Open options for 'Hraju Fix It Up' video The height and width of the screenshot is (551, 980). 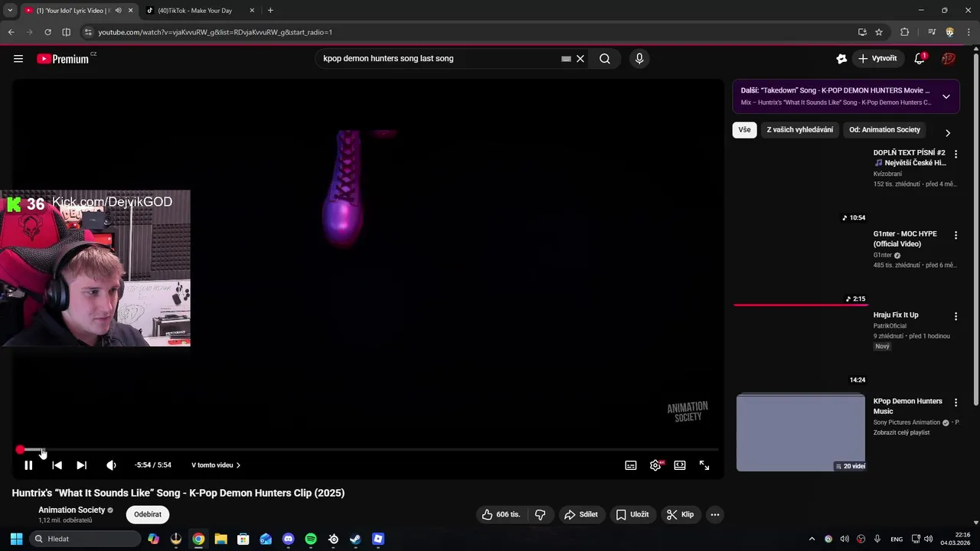[955, 316]
